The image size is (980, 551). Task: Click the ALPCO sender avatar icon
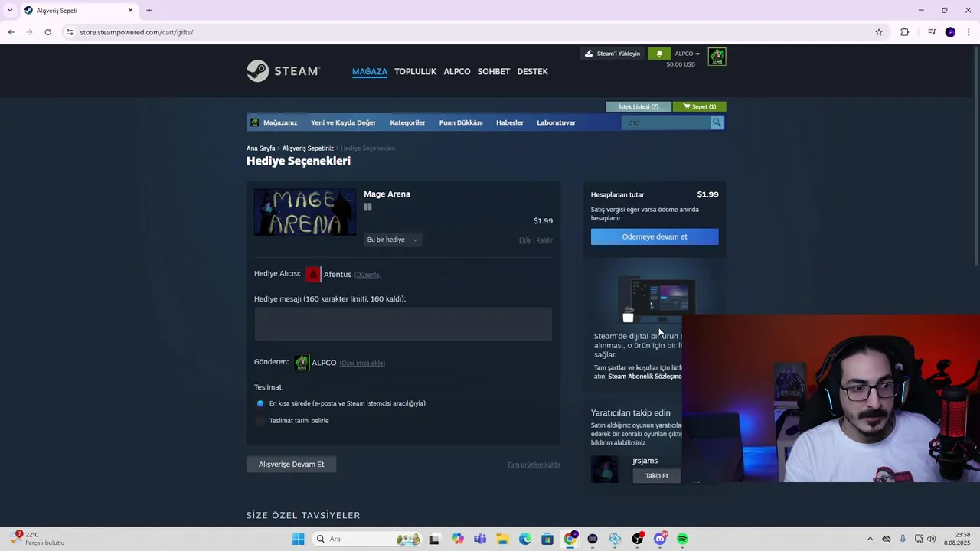click(x=302, y=362)
